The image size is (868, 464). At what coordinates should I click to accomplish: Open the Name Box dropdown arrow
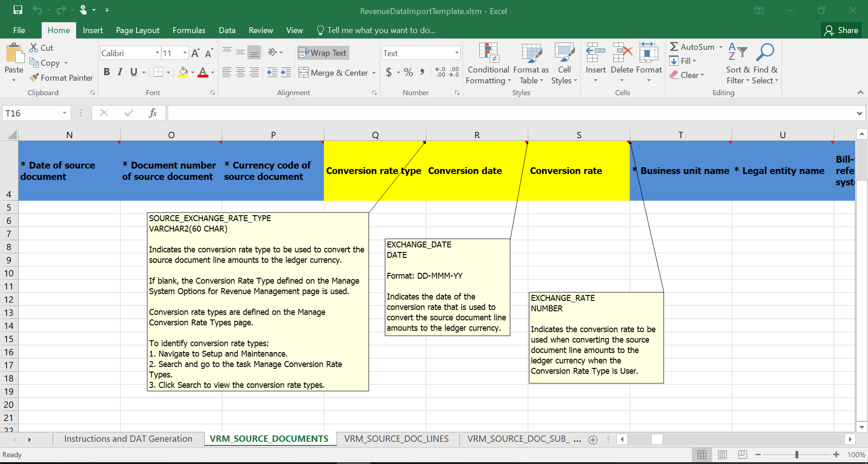point(64,113)
